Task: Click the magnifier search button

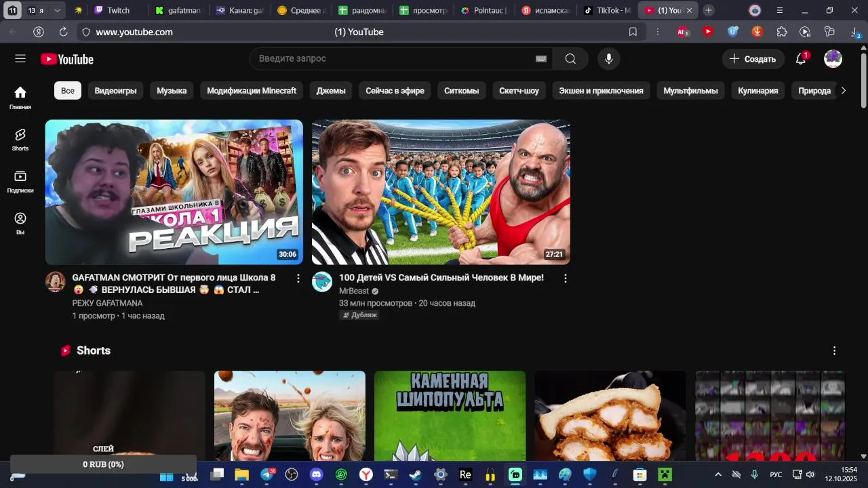Action: pos(570,59)
